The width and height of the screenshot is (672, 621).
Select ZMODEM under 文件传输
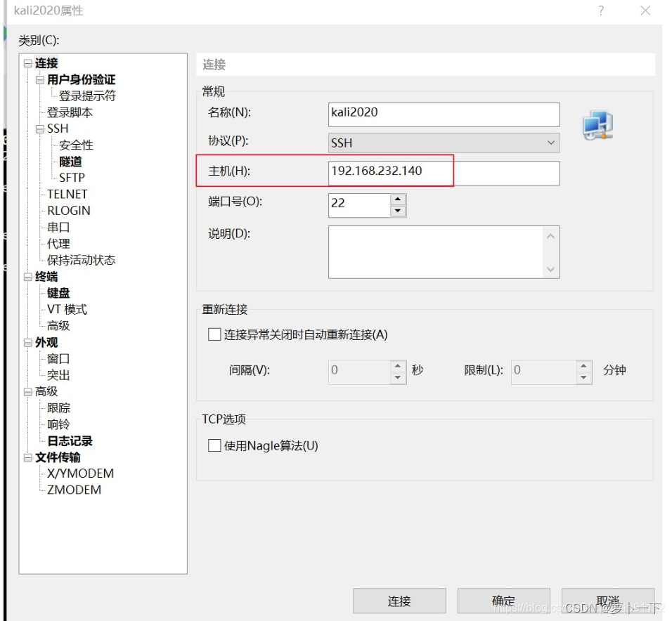click(74, 490)
